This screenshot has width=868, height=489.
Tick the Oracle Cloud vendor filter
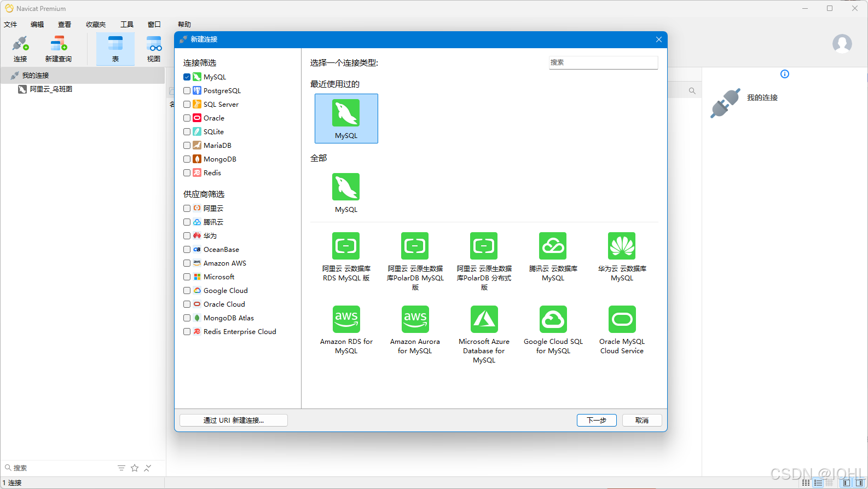[x=187, y=304]
